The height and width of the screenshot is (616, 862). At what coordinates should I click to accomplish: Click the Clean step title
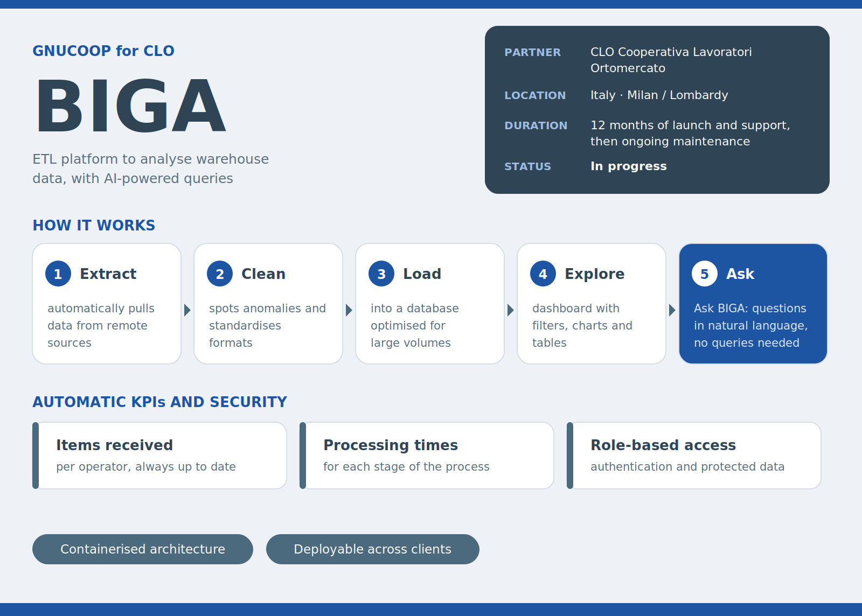click(263, 274)
